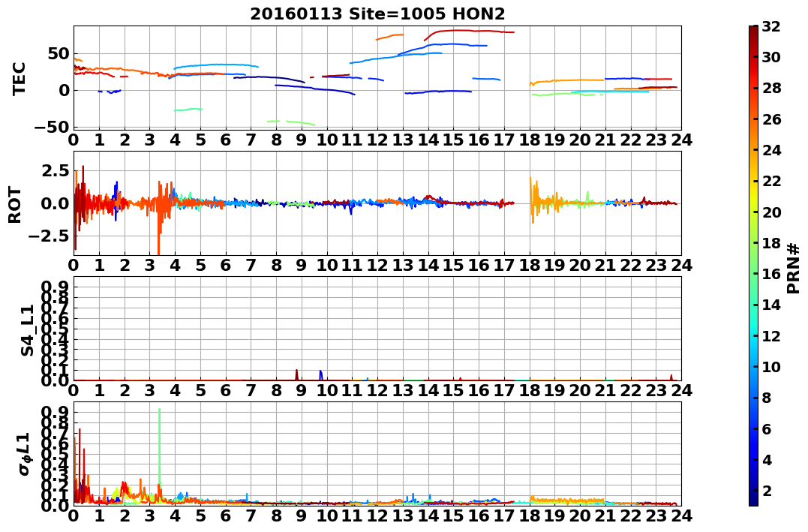Click the S4_L1 y-axis label
The image size is (808, 532).
click(27, 330)
